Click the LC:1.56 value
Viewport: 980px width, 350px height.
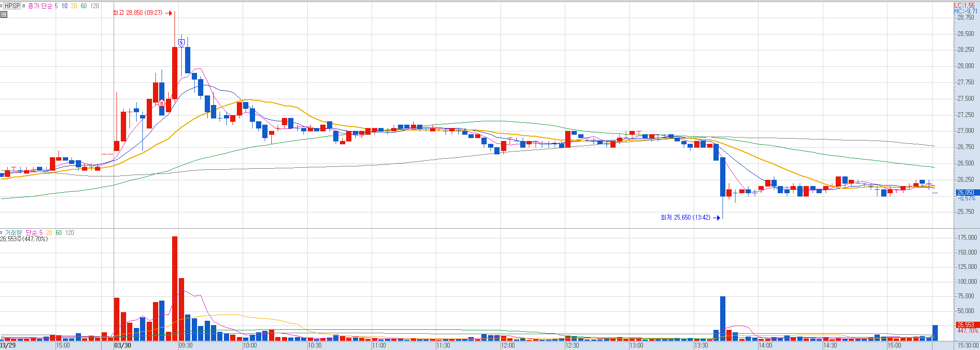pyautogui.click(x=964, y=5)
